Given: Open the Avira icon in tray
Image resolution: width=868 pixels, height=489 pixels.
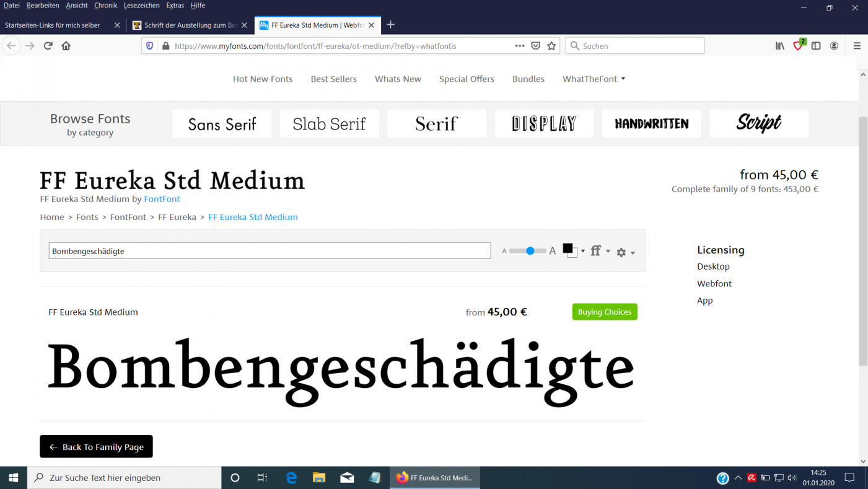Looking at the screenshot, I should [x=752, y=478].
